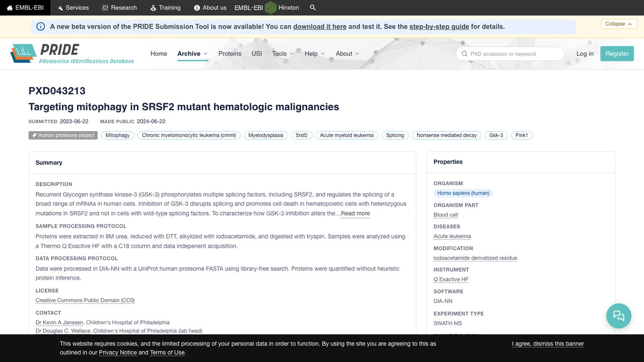Click contact Dr Kevin A Janssen
644x362 pixels.
coord(59,323)
